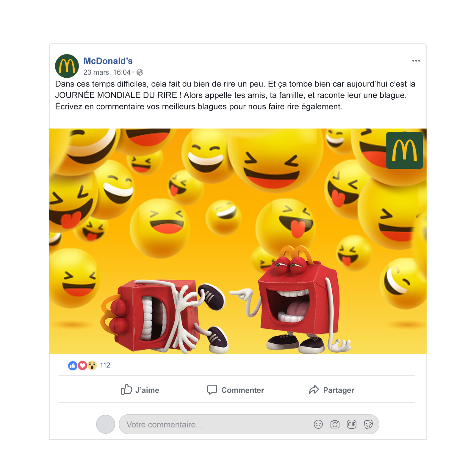Click the thumbs-up icon beside J'aime

(126, 389)
